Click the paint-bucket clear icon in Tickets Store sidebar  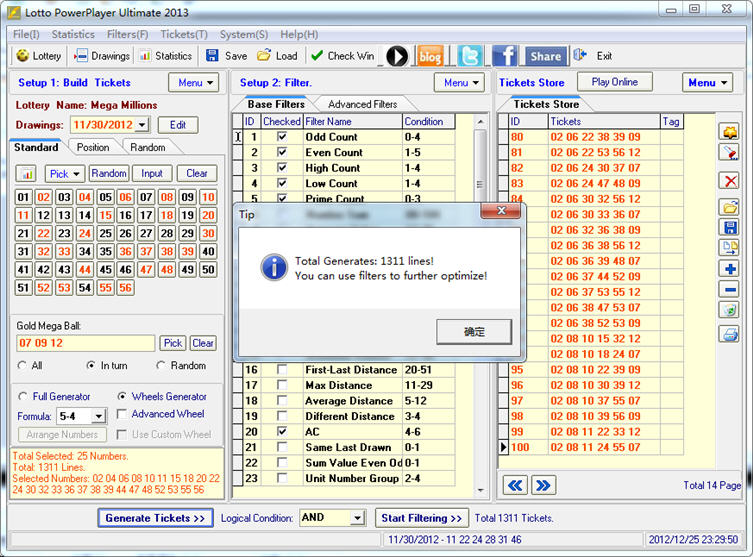729,153
